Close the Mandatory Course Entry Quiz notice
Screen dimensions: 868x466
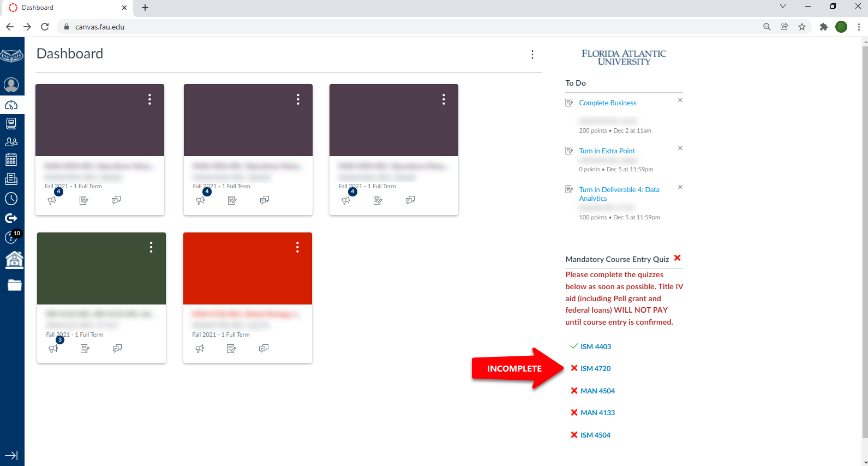point(678,258)
